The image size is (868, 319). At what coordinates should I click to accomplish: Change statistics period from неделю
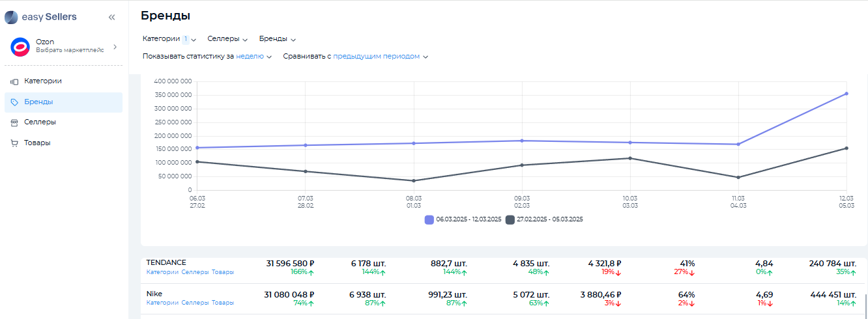tap(253, 57)
